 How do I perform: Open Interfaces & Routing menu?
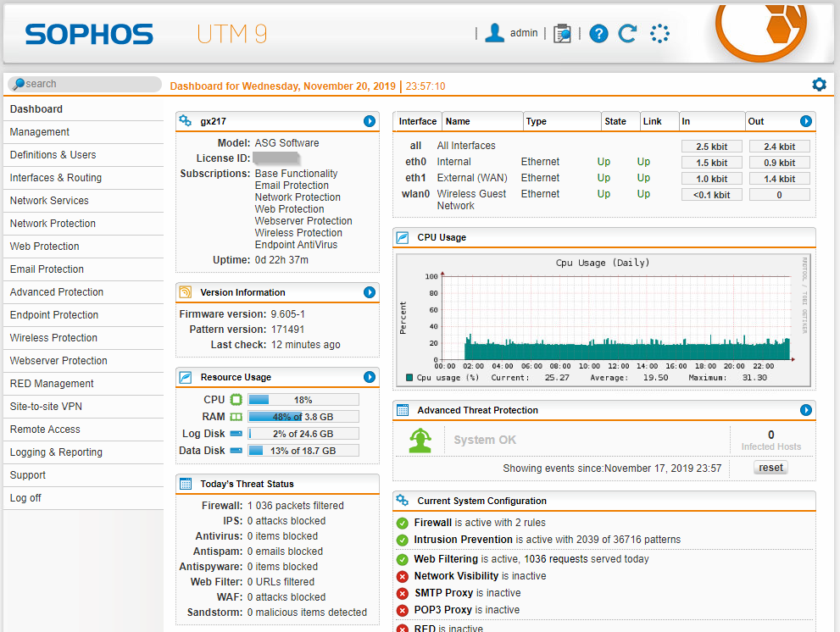tap(83, 178)
